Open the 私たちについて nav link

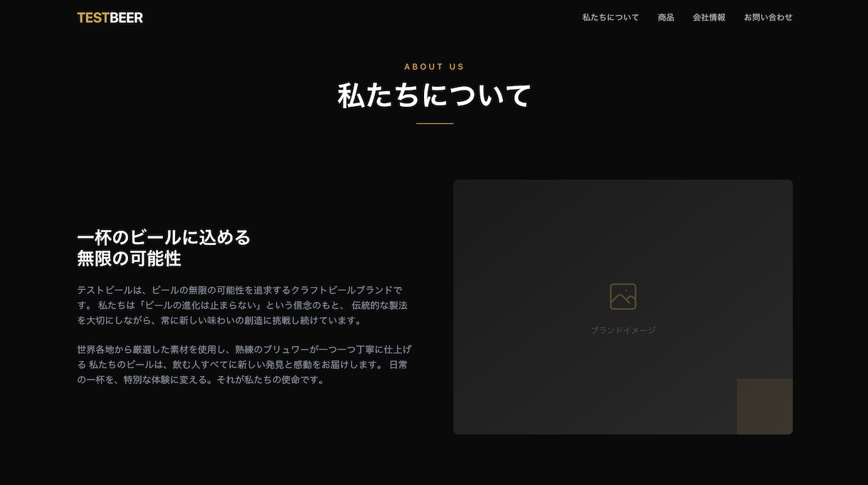(x=610, y=17)
